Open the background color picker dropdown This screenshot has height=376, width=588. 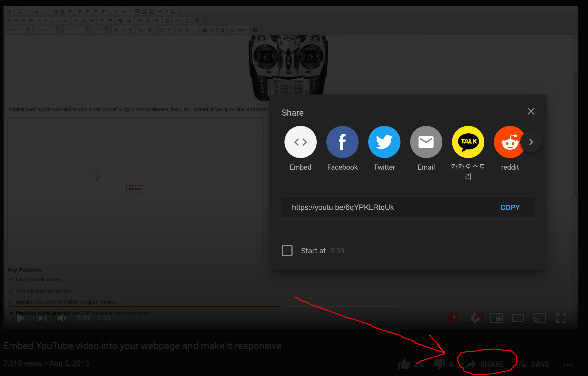point(151,30)
